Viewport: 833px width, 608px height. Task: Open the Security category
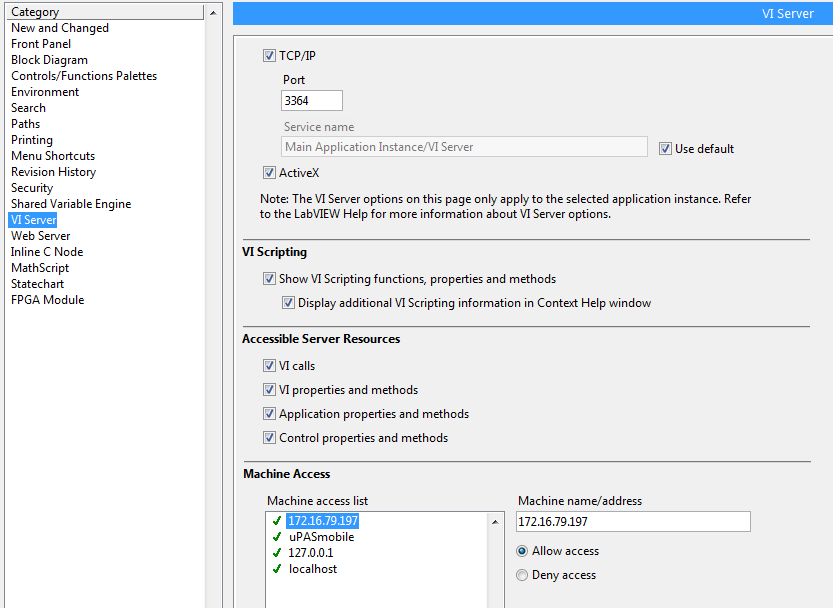click(32, 188)
